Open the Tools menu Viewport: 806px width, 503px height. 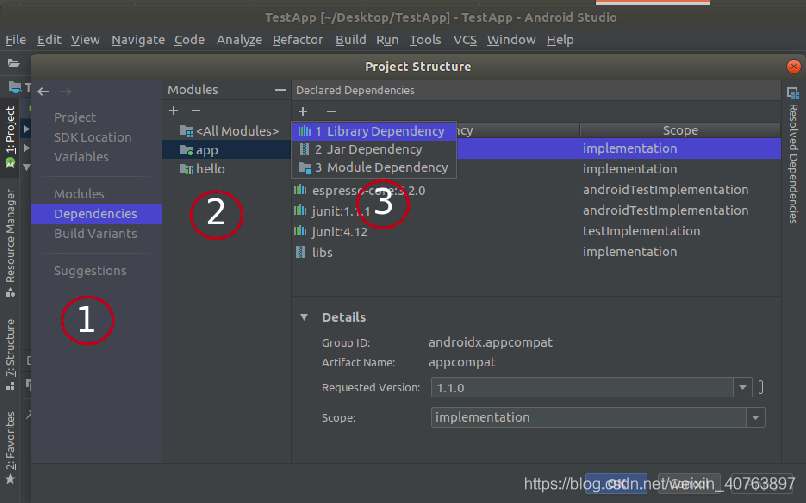click(x=425, y=40)
